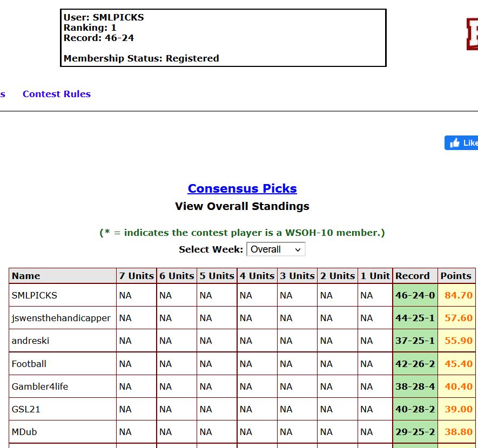The image size is (478, 448).
Task: Click 7 Units NA cell for SMLPICKS
Action: (136, 295)
